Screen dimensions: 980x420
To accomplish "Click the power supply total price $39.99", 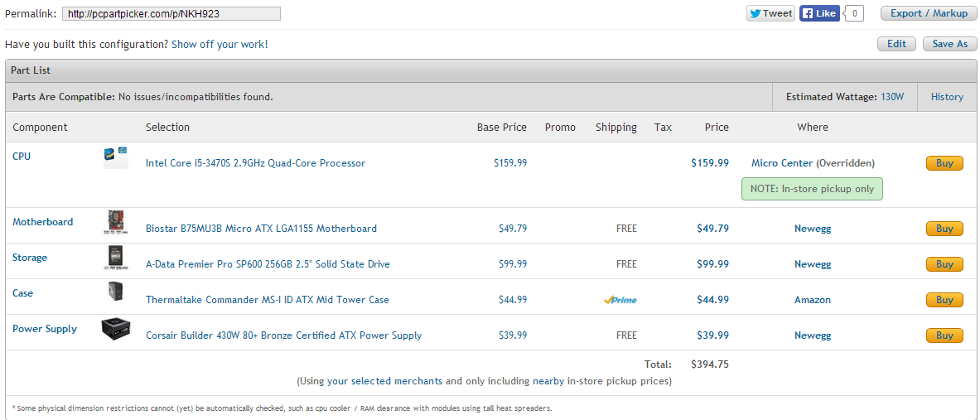I will tap(712, 336).
